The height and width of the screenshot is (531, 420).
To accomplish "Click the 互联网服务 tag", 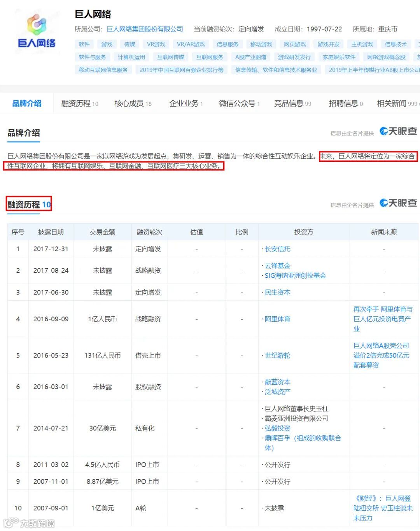I will [x=210, y=57].
